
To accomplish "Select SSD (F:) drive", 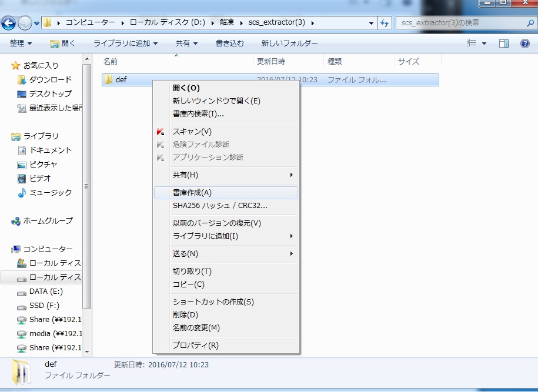I will coord(38,306).
